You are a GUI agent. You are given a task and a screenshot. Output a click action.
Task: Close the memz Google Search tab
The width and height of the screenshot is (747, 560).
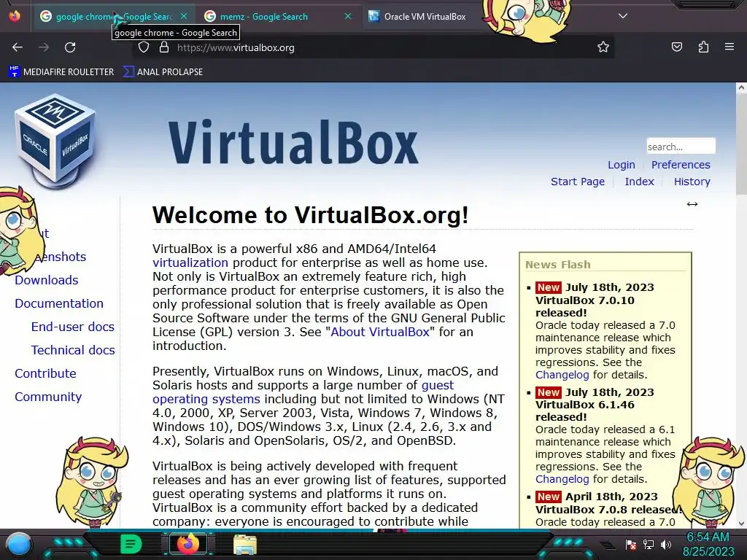pyautogui.click(x=348, y=16)
